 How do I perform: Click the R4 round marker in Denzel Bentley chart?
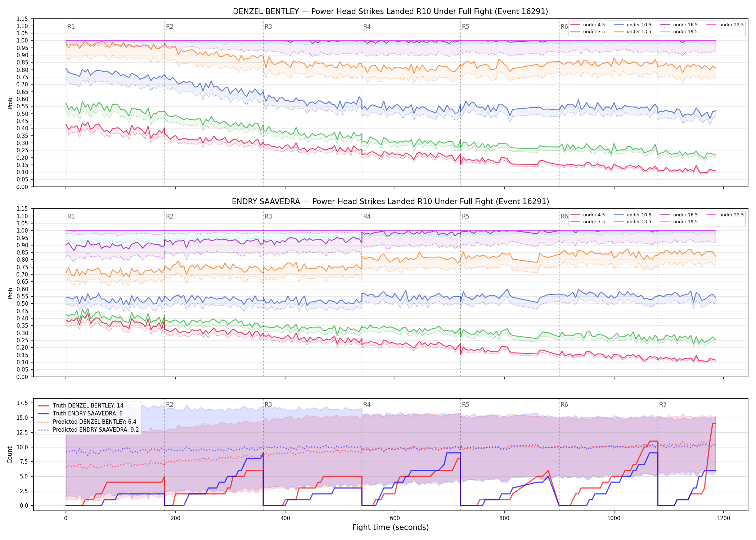pos(367,27)
